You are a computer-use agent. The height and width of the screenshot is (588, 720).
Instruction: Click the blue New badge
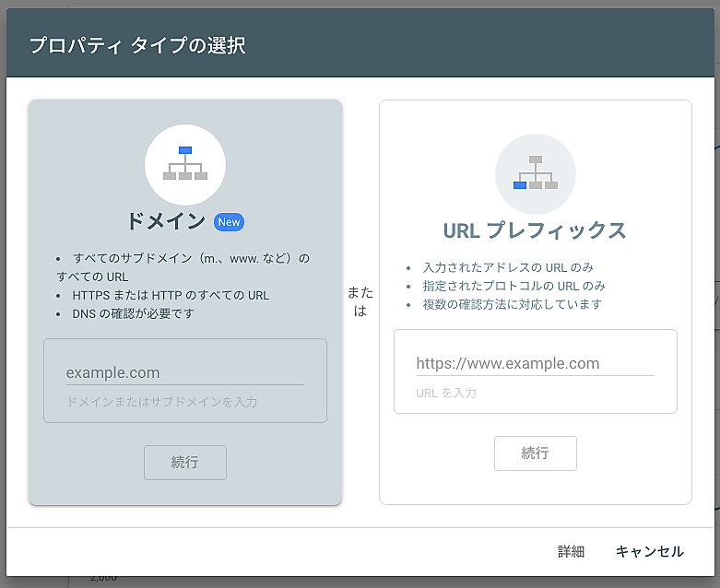[229, 222]
